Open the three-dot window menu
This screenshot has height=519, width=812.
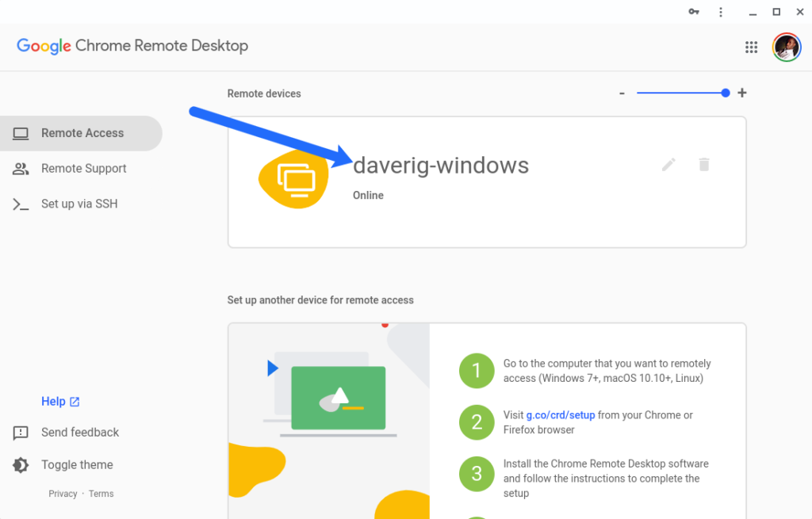coord(720,12)
